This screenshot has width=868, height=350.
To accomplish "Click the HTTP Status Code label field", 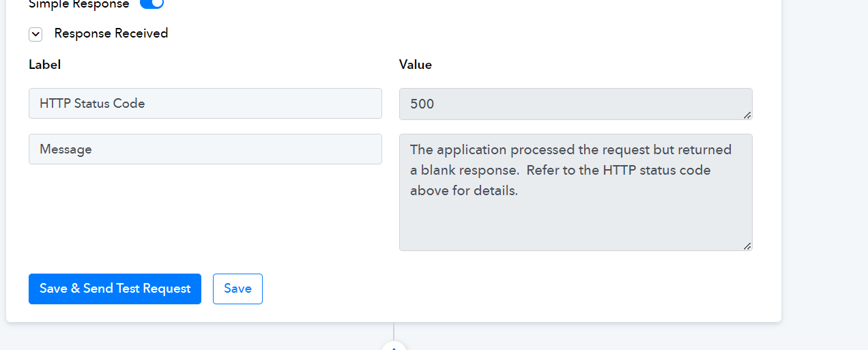I will 205,104.
